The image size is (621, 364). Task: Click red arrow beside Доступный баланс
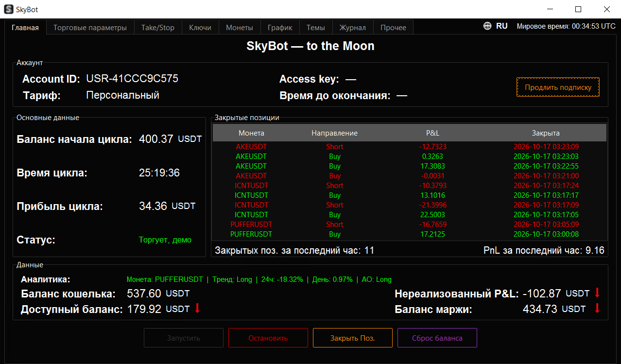point(197,308)
